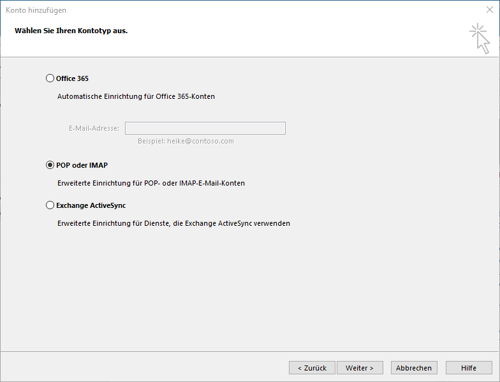500x382 pixels.
Task: Click the Weiter > button
Action: click(x=360, y=368)
